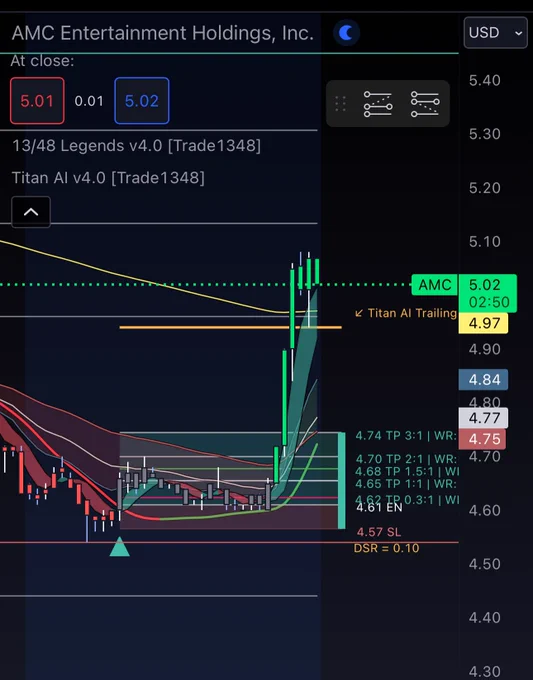The width and height of the screenshot is (533, 680).
Task: Click the 5.20 price scale value
Action: (484, 188)
